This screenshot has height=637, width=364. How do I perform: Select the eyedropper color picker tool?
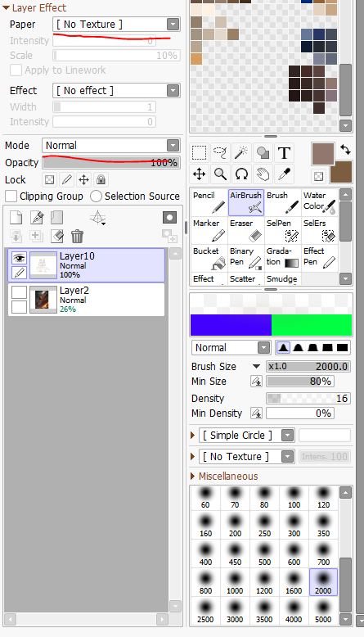pos(284,174)
